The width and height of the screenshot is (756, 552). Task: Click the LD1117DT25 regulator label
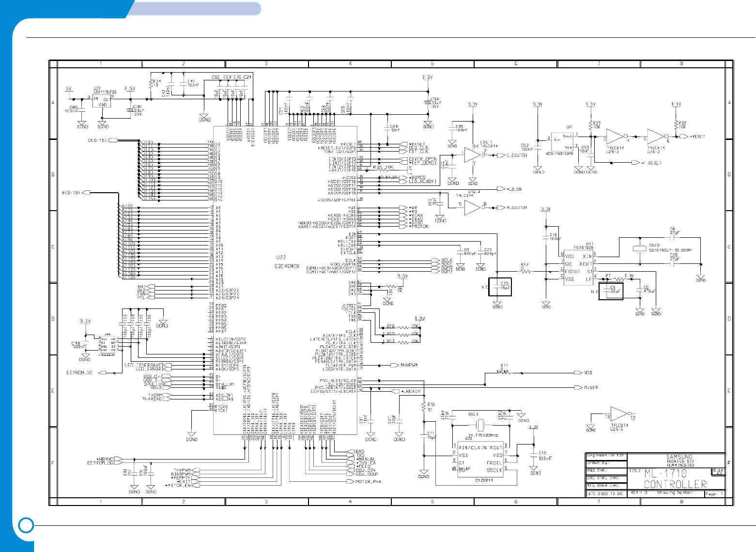coord(105,92)
